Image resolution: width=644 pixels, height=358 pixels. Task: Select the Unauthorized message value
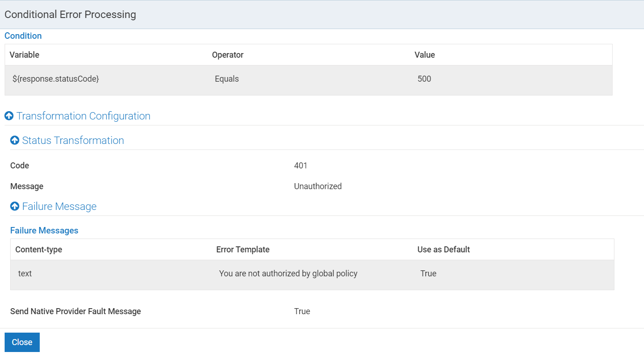click(318, 186)
